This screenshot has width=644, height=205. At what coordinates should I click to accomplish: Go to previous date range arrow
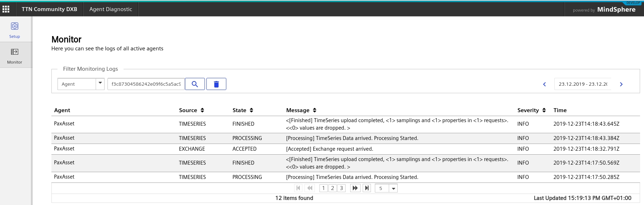tap(544, 84)
